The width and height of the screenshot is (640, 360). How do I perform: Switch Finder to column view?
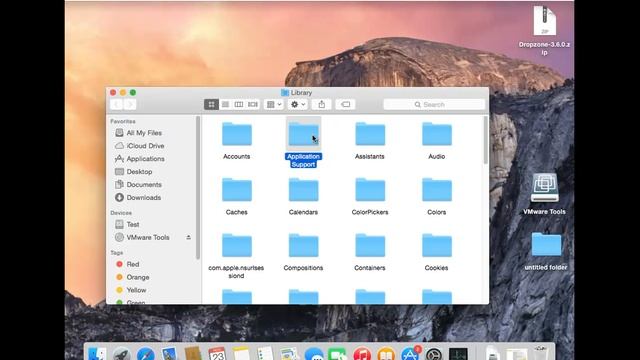pos(239,104)
